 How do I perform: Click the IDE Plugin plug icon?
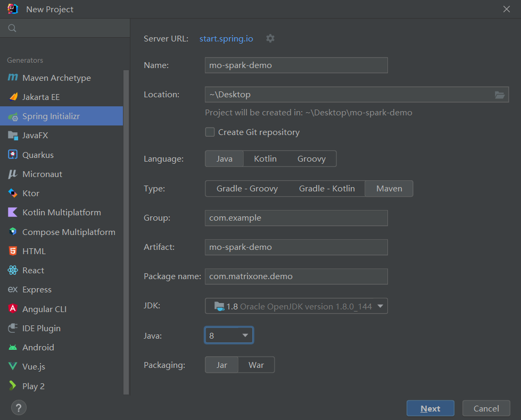(13, 328)
